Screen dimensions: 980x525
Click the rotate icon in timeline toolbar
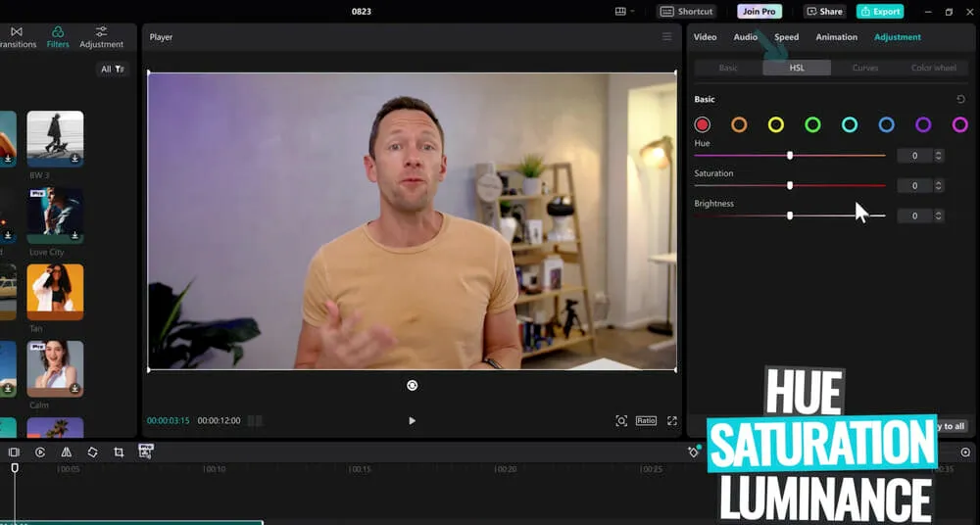click(x=92, y=453)
